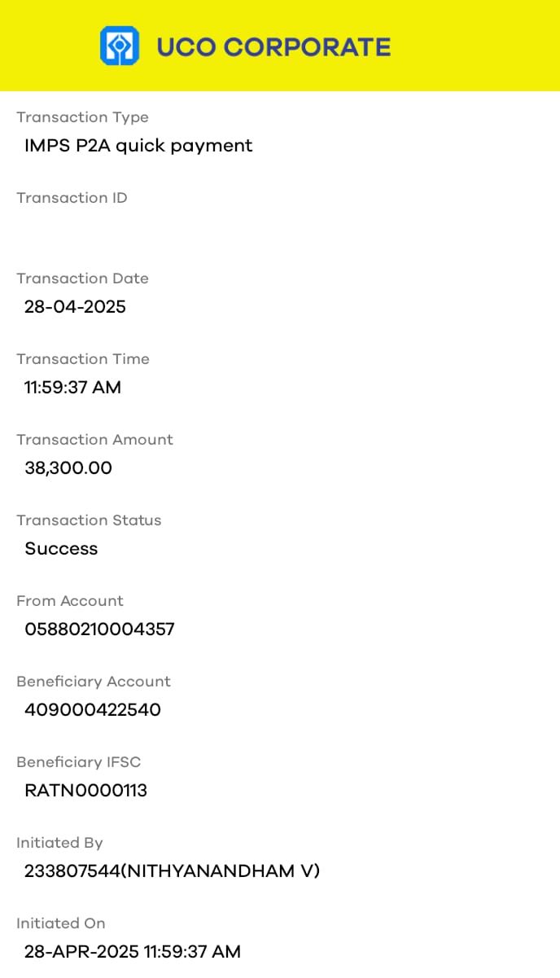The image size is (560, 978).
Task: Tap the From Account label
Action: 70,601
